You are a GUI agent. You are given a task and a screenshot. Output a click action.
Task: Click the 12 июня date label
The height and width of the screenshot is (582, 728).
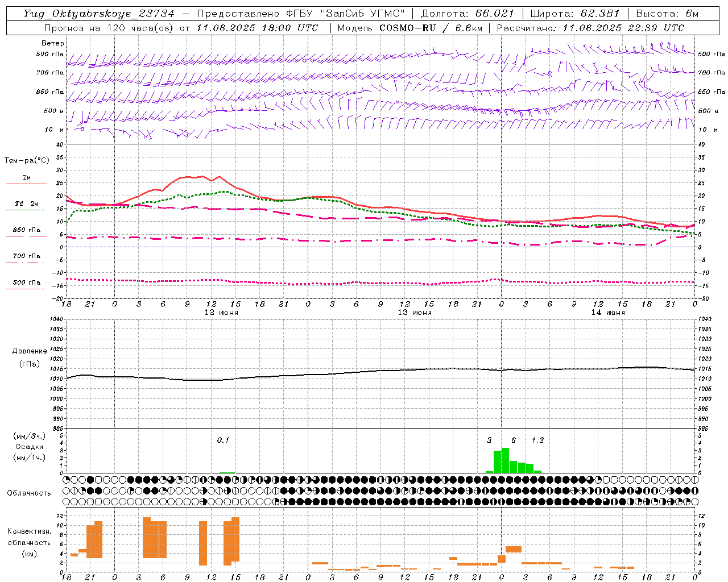(x=221, y=313)
